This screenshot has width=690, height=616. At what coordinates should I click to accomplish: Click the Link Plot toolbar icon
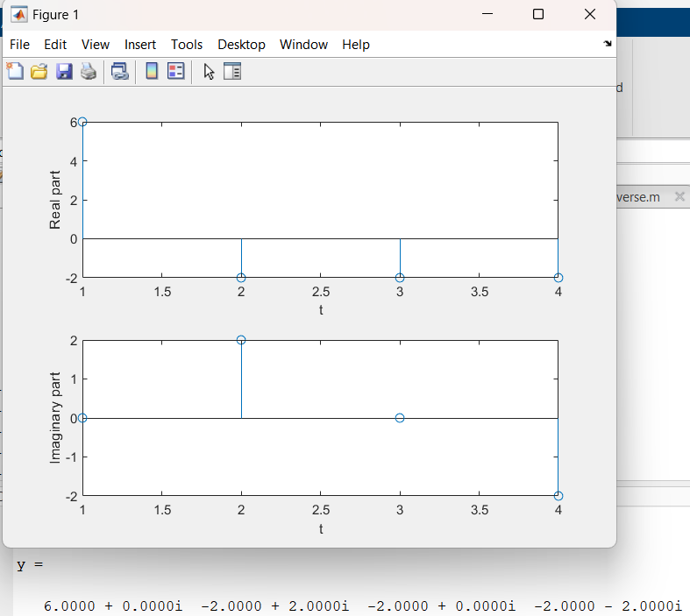pyautogui.click(x=120, y=71)
